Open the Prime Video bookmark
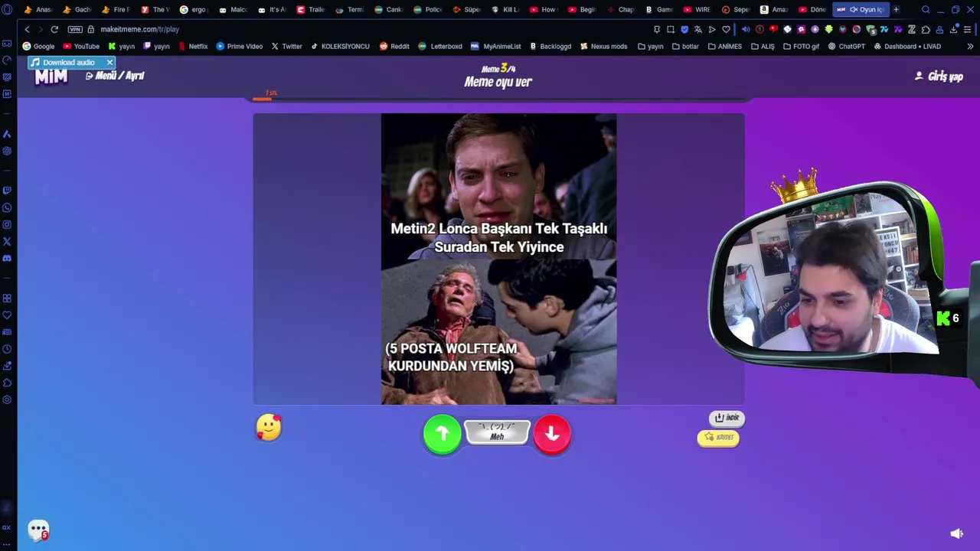Viewport: 980px width, 551px height. click(239, 47)
